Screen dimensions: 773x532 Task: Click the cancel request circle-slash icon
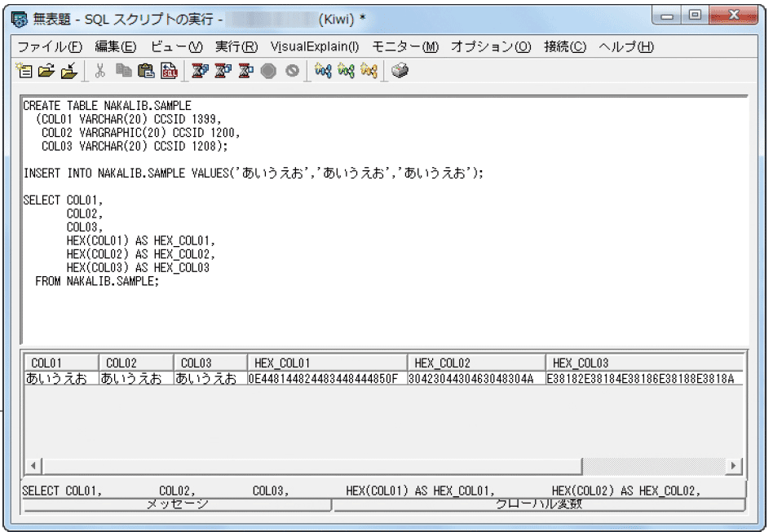tap(292, 71)
